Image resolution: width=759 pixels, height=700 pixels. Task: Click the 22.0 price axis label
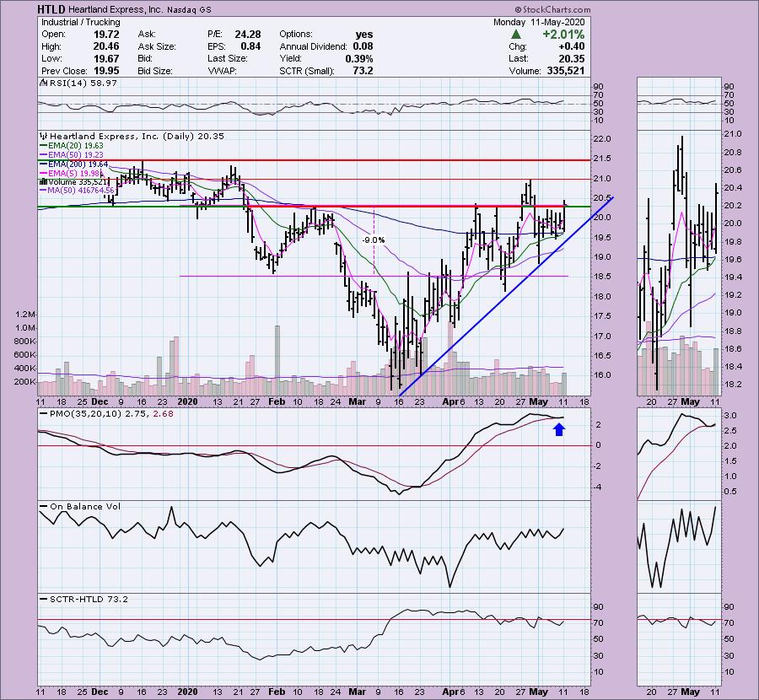coord(602,139)
